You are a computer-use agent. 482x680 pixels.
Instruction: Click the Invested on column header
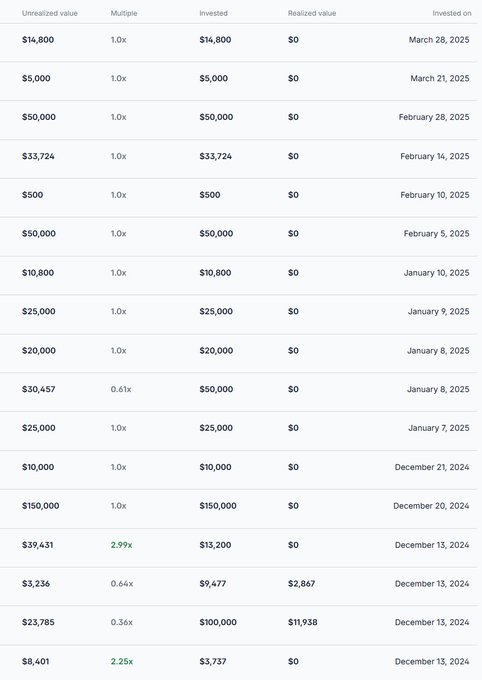coord(452,13)
